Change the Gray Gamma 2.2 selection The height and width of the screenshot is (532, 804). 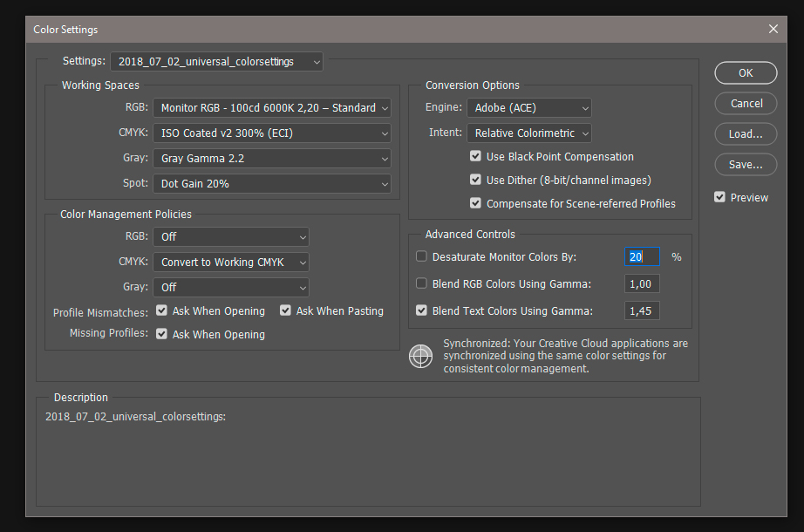[272, 158]
